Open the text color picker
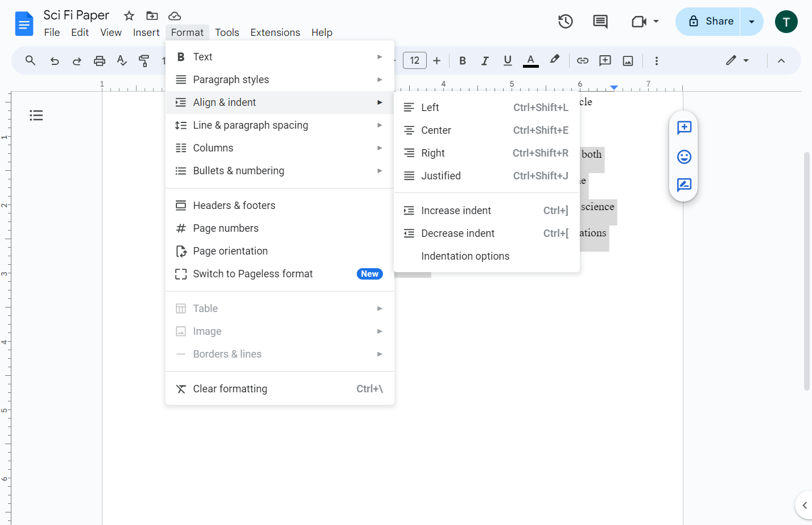812x525 pixels. (530, 61)
